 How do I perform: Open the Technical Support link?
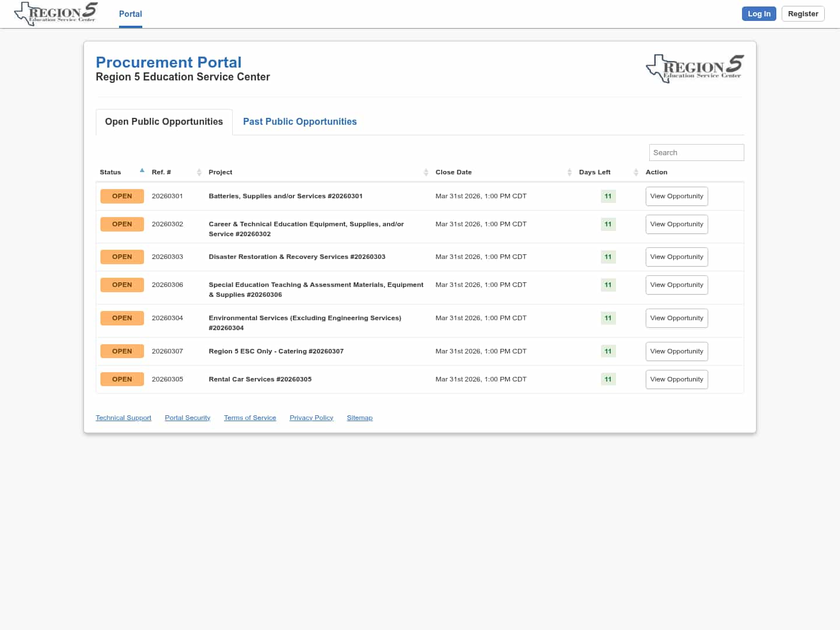click(x=123, y=418)
